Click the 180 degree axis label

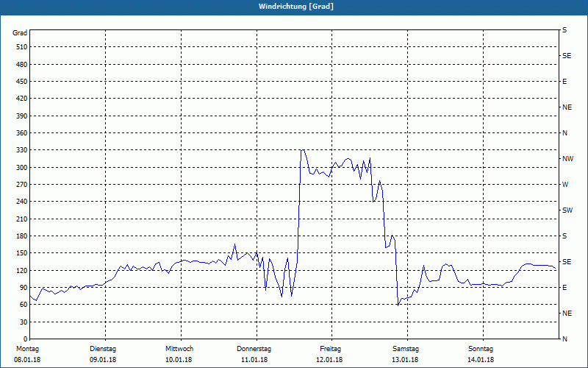(x=22, y=236)
